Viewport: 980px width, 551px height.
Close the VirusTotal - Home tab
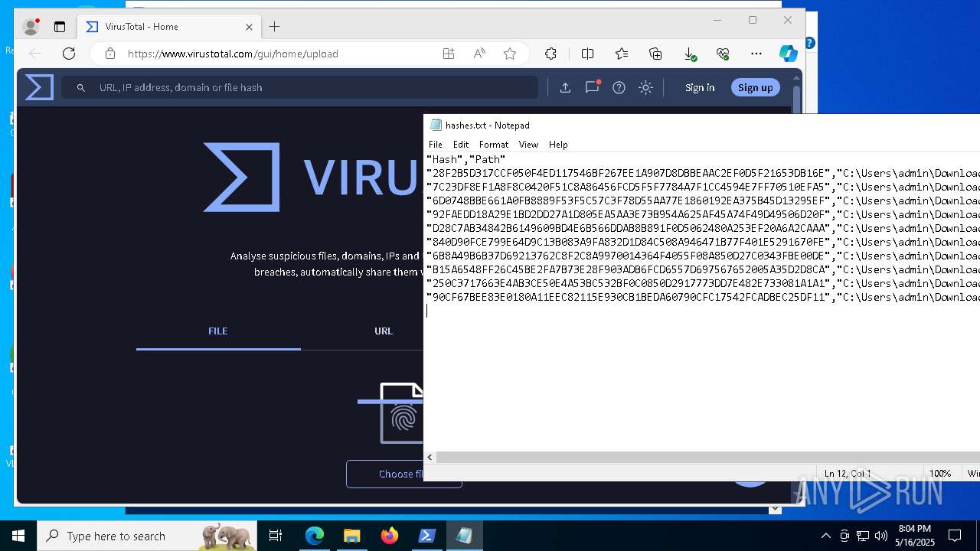pyautogui.click(x=249, y=27)
